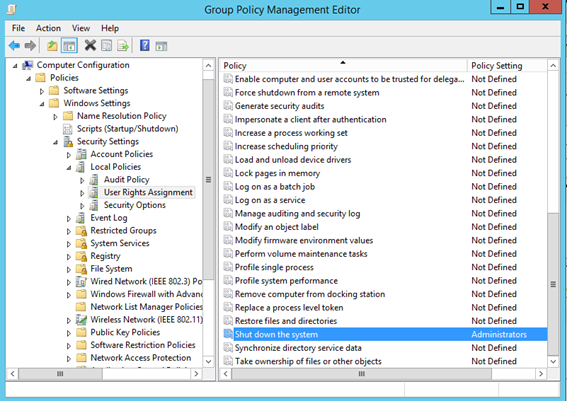
Task: Open the Help menu
Action: tap(110, 28)
